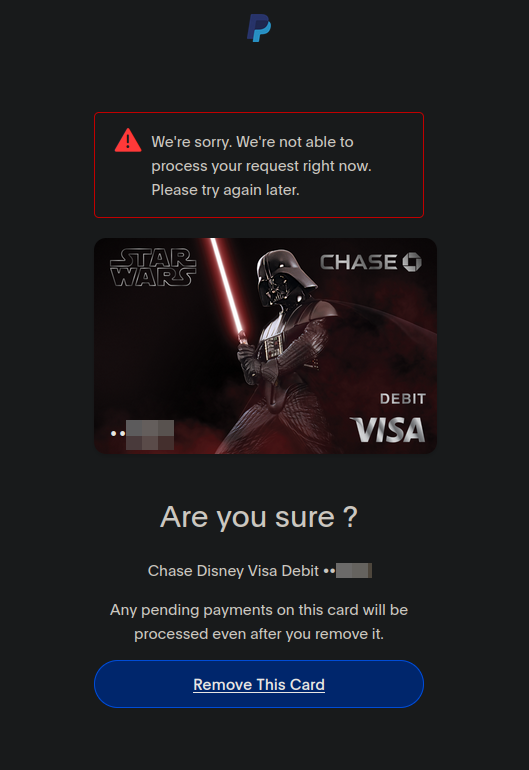Screen dimensions: 529x770
Task: Click the two dots before the card number on the card image
Action: click(118, 434)
